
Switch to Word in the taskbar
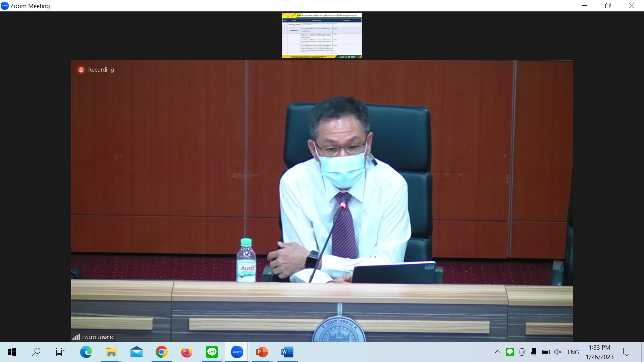[287, 352]
